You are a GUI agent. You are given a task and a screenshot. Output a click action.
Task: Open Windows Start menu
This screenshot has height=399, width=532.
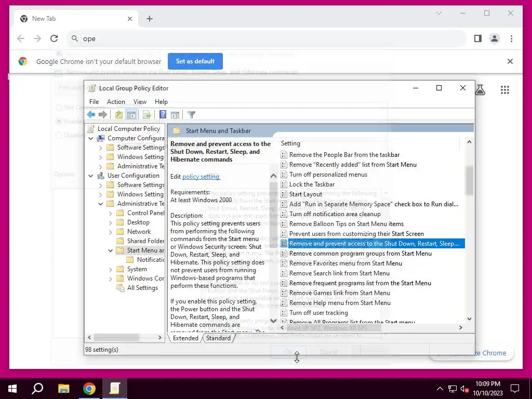pyautogui.click(x=12, y=389)
